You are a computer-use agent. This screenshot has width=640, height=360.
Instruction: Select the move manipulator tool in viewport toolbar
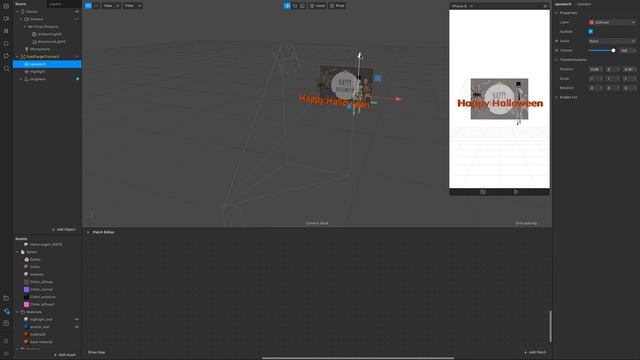click(287, 6)
